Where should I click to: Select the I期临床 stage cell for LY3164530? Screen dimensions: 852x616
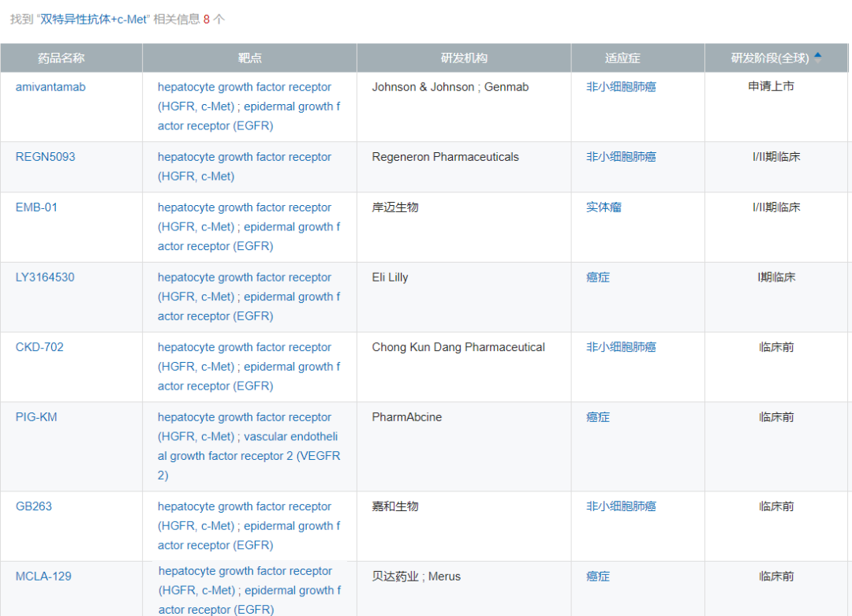coord(776,297)
